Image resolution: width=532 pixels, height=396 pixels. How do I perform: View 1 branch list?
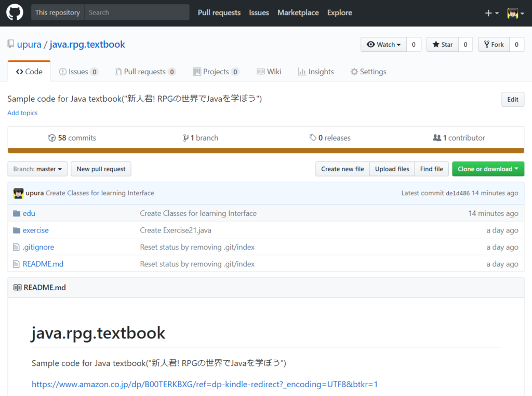(x=201, y=138)
